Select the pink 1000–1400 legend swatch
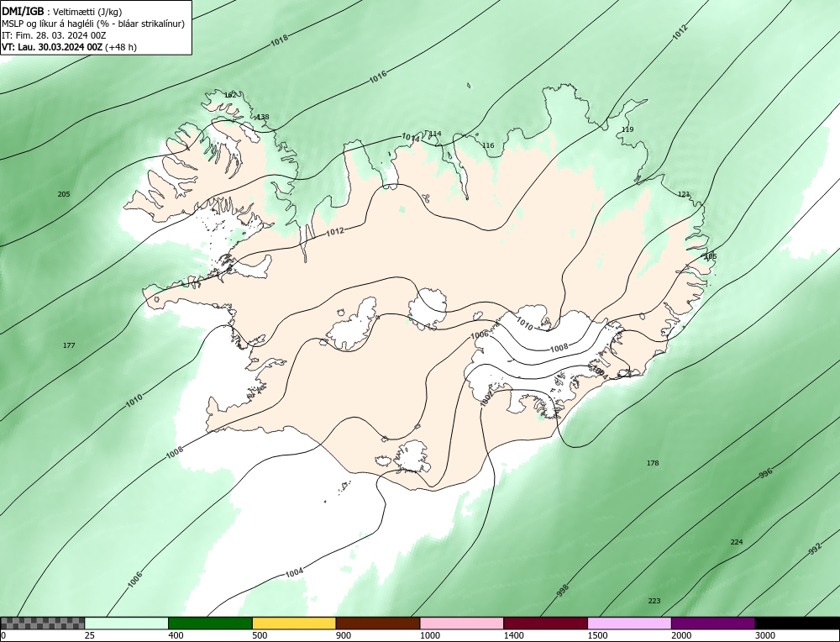 tap(462, 624)
